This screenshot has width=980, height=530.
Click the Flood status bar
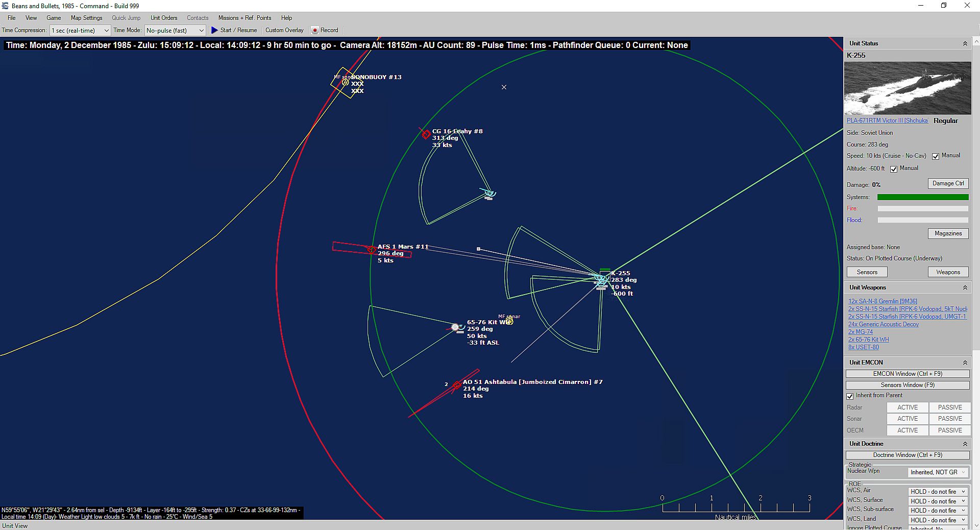click(922, 220)
